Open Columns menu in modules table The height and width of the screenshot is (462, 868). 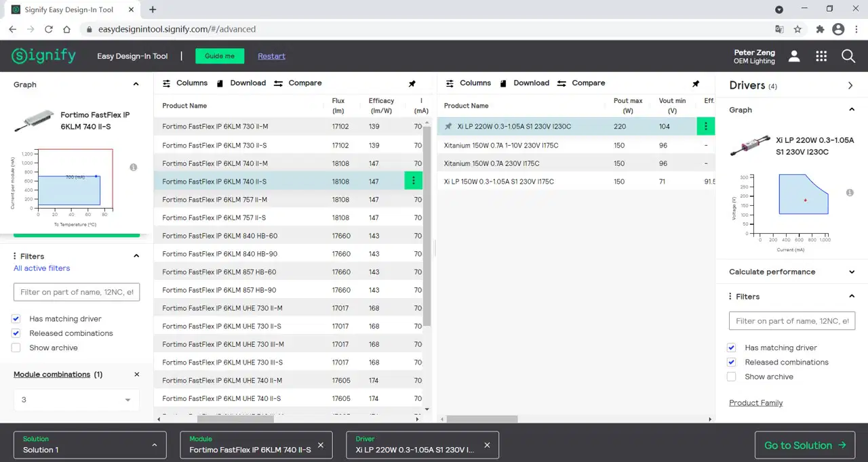click(x=185, y=83)
